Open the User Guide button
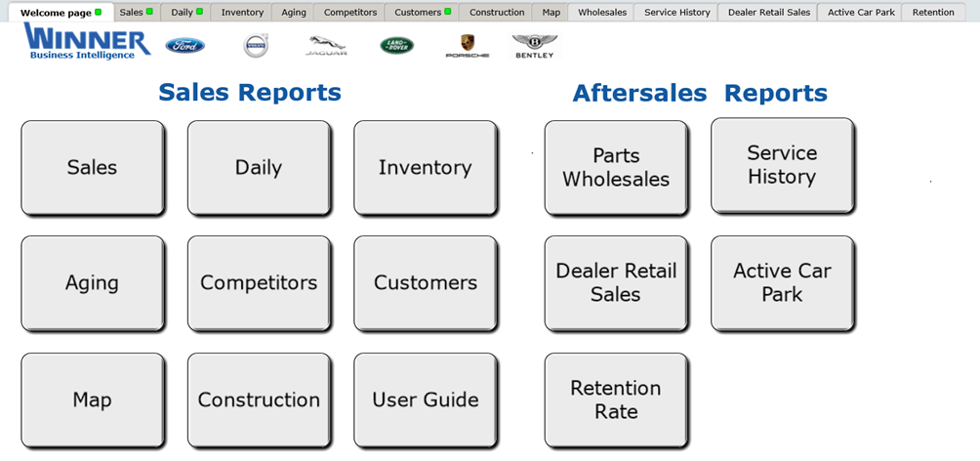 tap(425, 400)
